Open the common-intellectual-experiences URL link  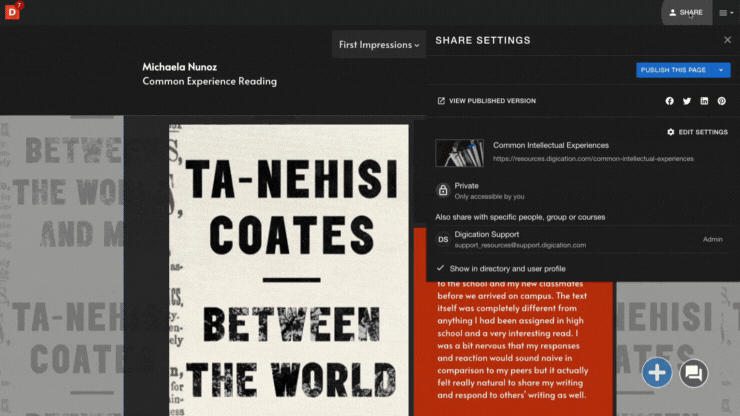593,158
